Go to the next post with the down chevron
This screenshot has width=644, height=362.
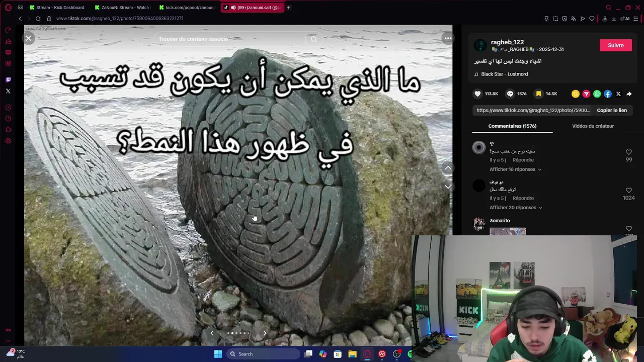coord(448,187)
